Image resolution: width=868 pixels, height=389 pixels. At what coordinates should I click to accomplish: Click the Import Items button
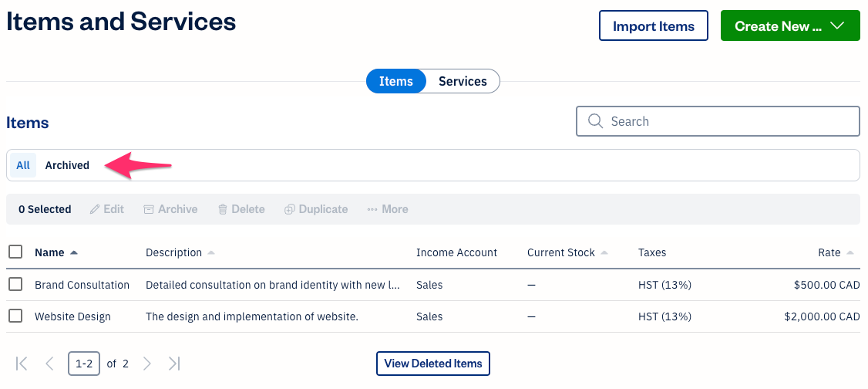click(x=653, y=26)
